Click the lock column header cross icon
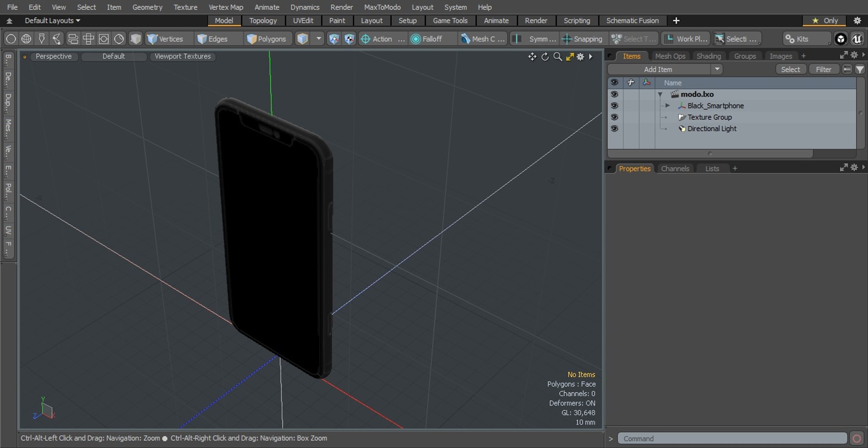Screen dimensions: 868x448 coord(631,82)
